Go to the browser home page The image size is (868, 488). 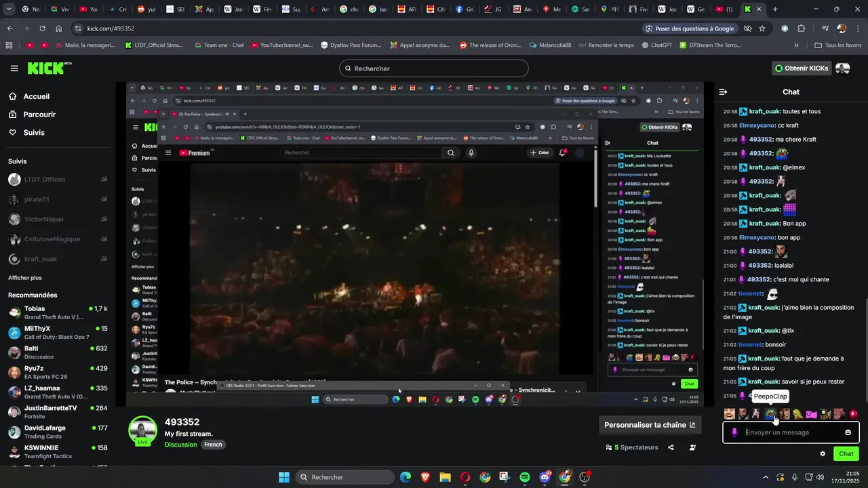coord(59,28)
